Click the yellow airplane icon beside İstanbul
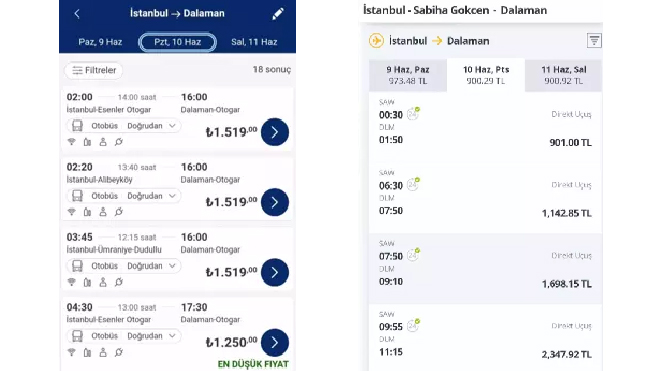666x371 pixels. click(376, 41)
